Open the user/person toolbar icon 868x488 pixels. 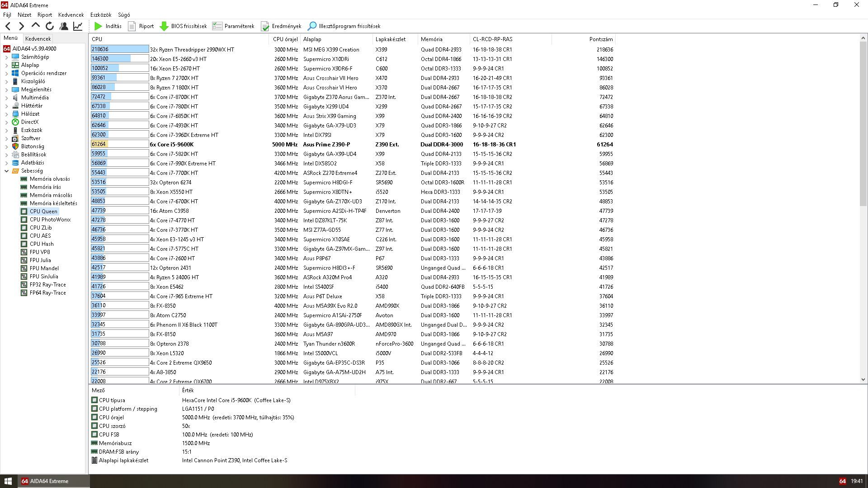pos(64,26)
